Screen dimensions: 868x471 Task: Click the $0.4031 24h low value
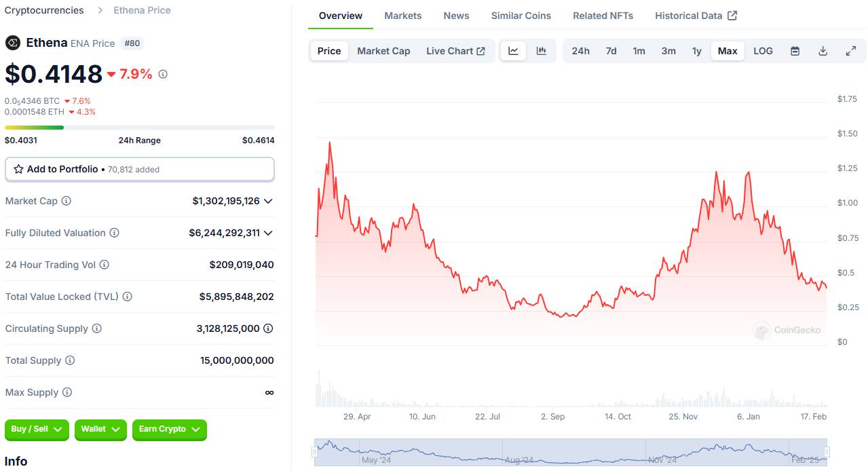21,140
